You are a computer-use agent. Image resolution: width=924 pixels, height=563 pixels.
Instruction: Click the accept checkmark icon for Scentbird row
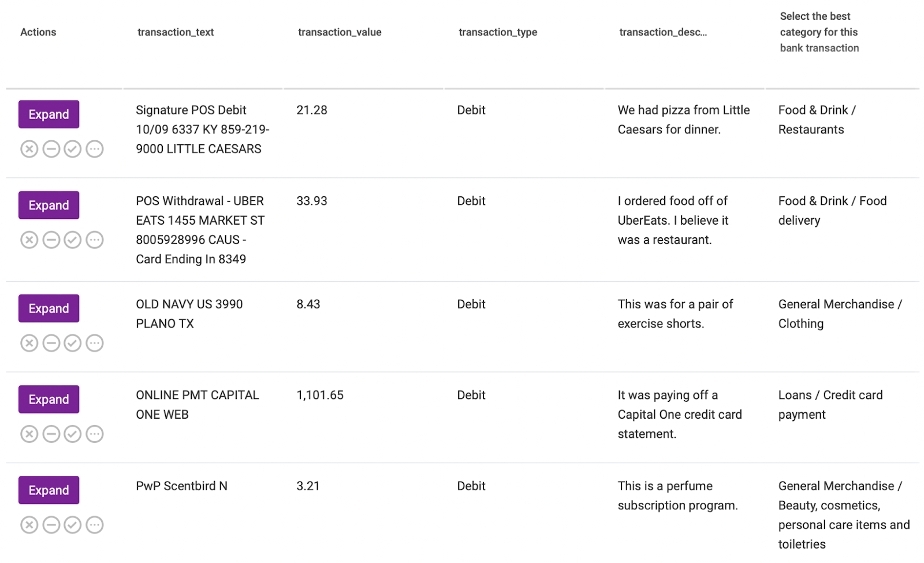(x=72, y=525)
